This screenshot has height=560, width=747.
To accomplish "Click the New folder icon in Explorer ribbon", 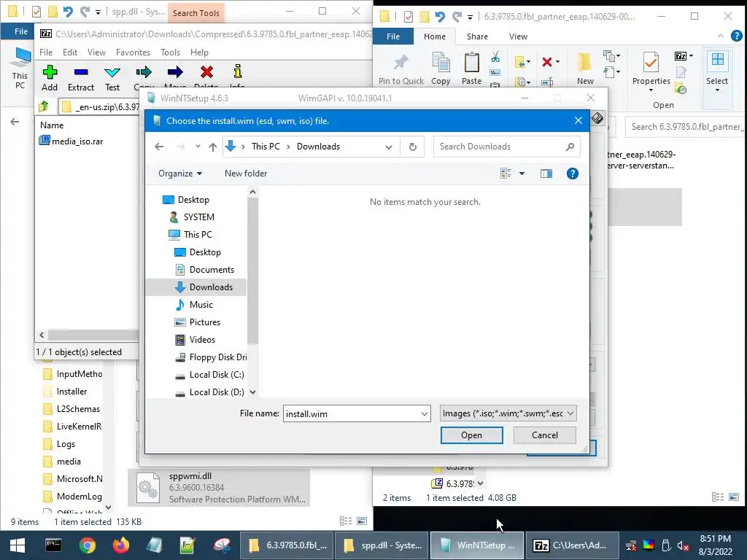I will [x=584, y=63].
